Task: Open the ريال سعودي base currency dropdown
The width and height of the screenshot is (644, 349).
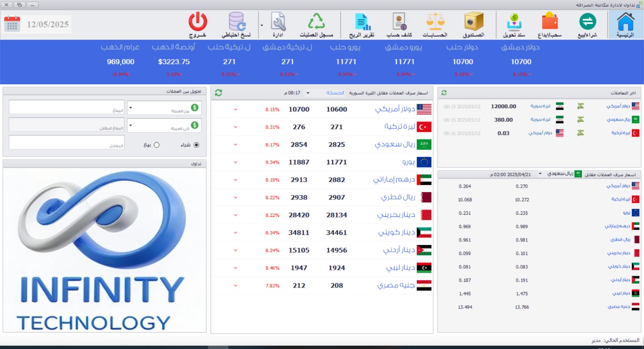Action: 540,174
